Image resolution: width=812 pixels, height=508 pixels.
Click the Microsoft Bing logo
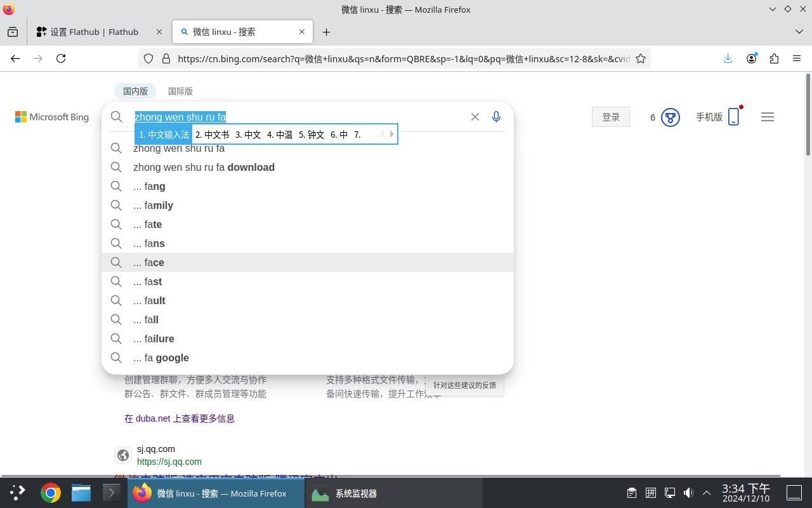(x=52, y=117)
